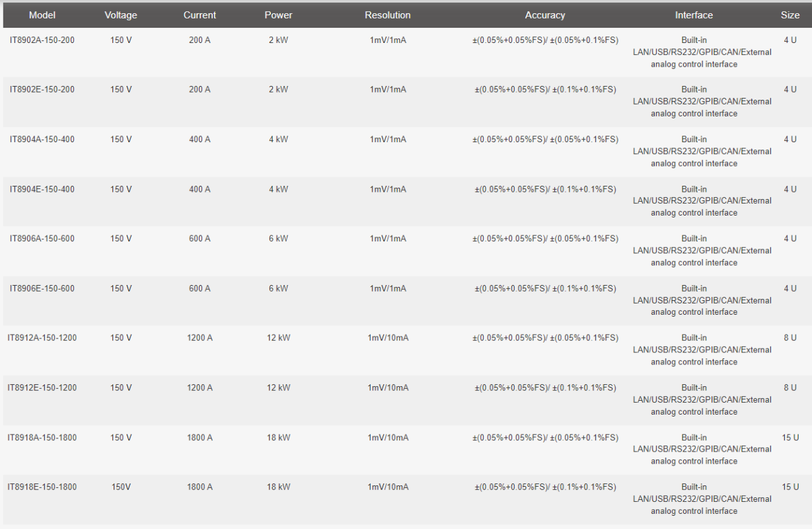Click the 18 kW power cell for IT8918A
The image size is (812, 529).
coord(278,438)
